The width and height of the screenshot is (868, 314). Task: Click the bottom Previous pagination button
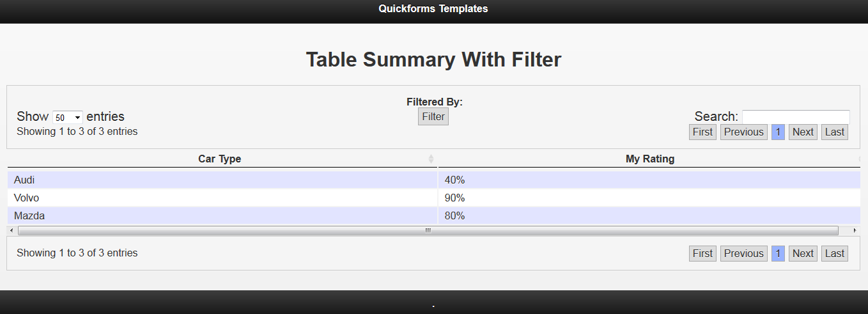[x=743, y=253]
